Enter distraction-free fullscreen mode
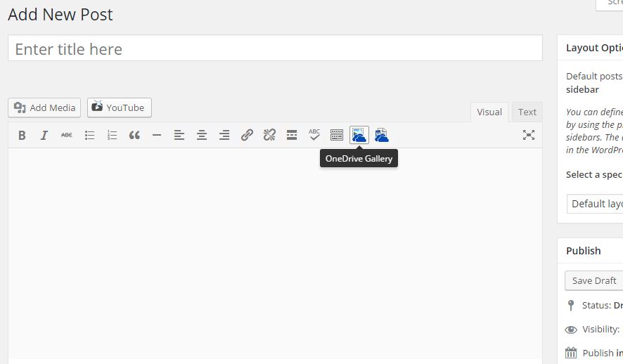Screen dimensions: 623x364 (529, 136)
